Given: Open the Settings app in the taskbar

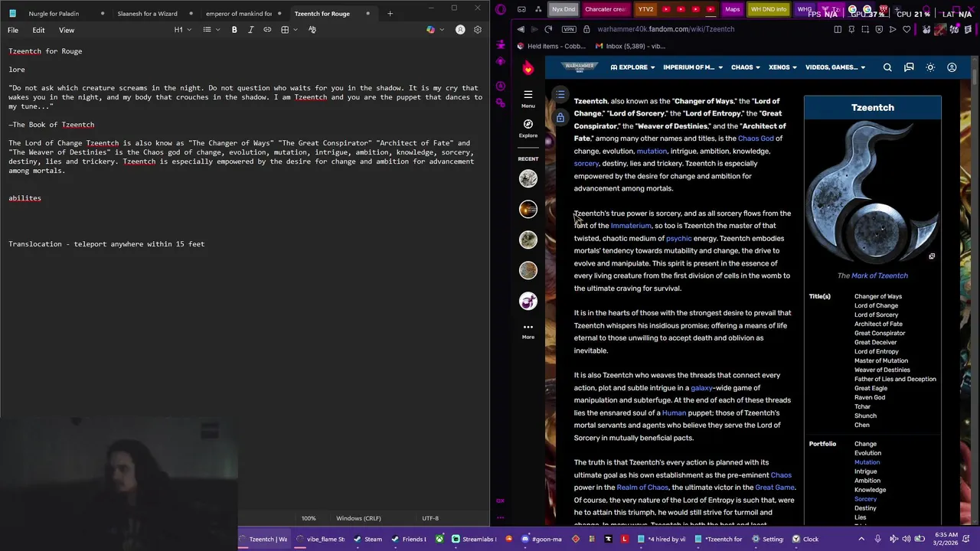Looking at the screenshot, I should coord(767,539).
